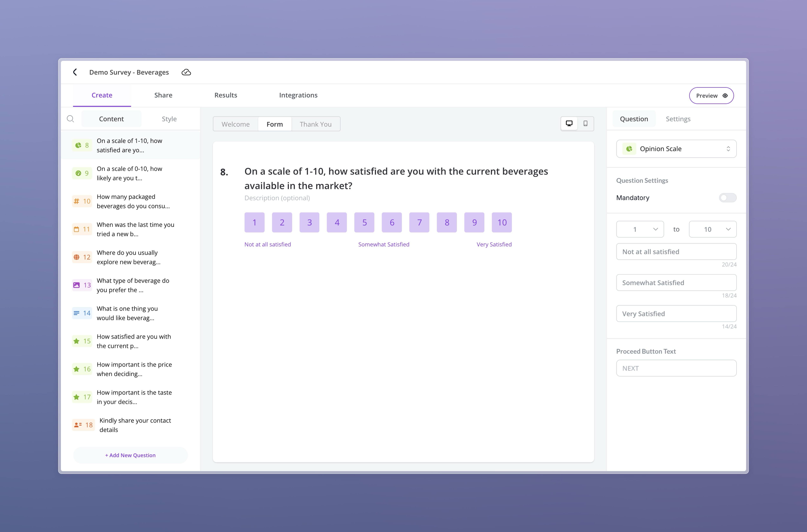
Task: Toggle the Mandatory switch
Action: coord(728,198)
